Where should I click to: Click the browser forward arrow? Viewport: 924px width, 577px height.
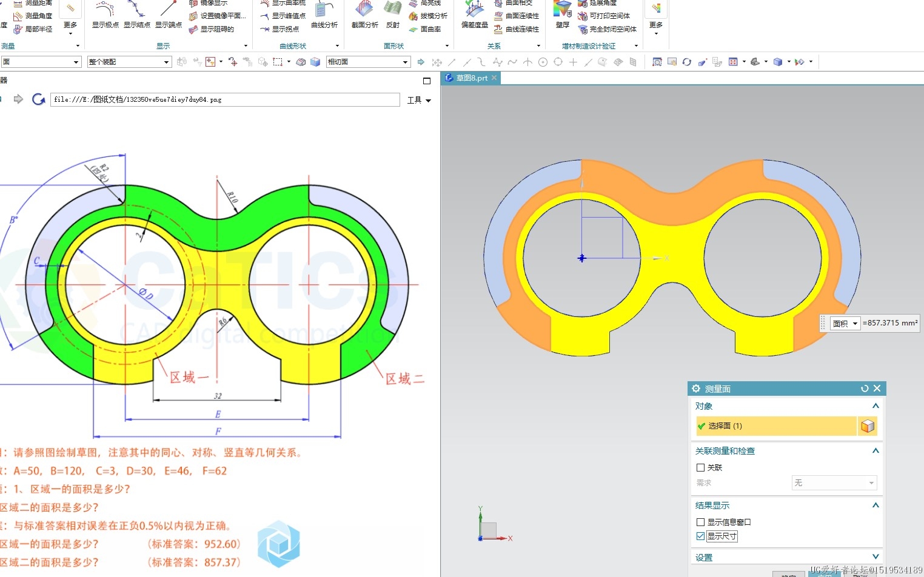18,99
